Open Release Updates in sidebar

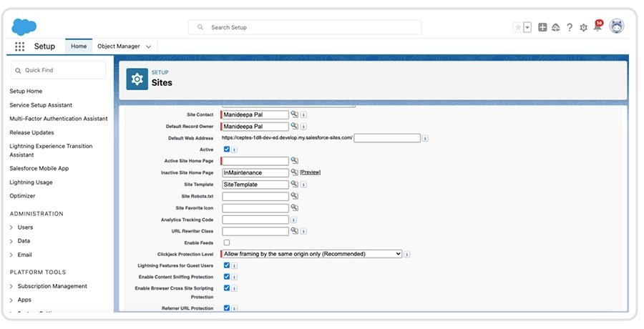tap(31, 132)
